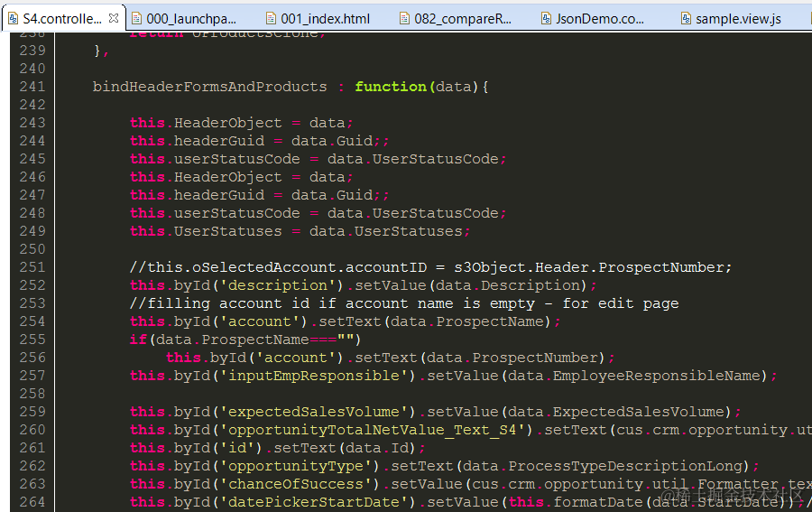The width and height of the screenshot is (812, 512).
Task: Click comment 'filling account id if account name is empty'
Action: click(404, 303)
